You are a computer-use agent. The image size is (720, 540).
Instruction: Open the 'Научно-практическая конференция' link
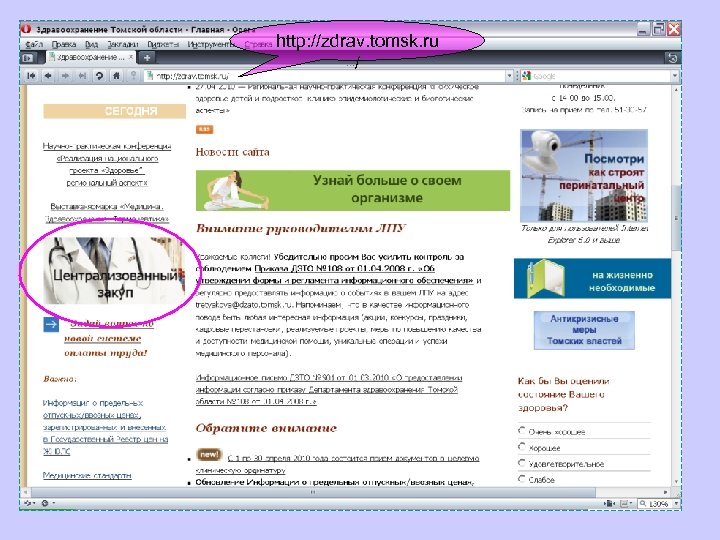click(107, 164)
